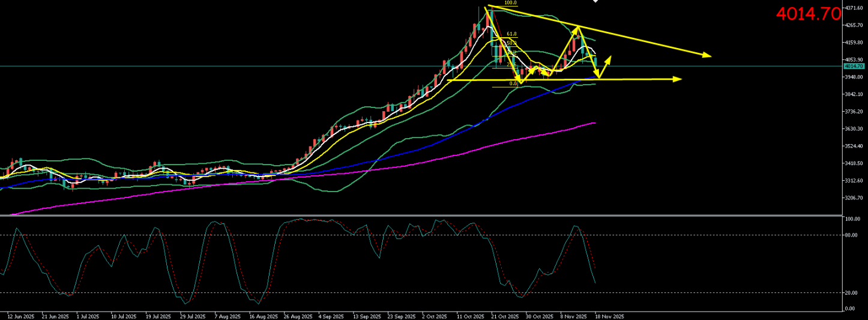
Task: Click the 12 Jun 2025 date label
Action: [x=20, y=316]
